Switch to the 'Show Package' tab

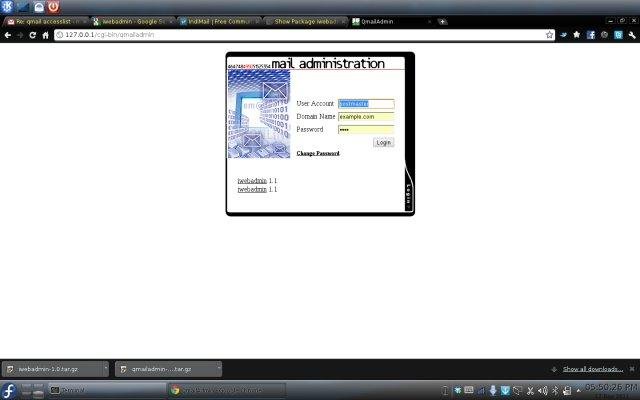pos(306,22)
